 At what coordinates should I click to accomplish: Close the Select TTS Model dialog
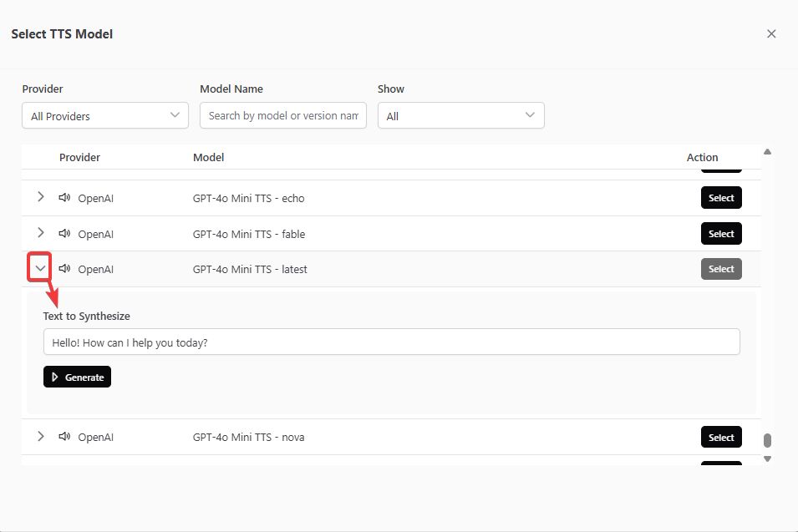point(771,34)
